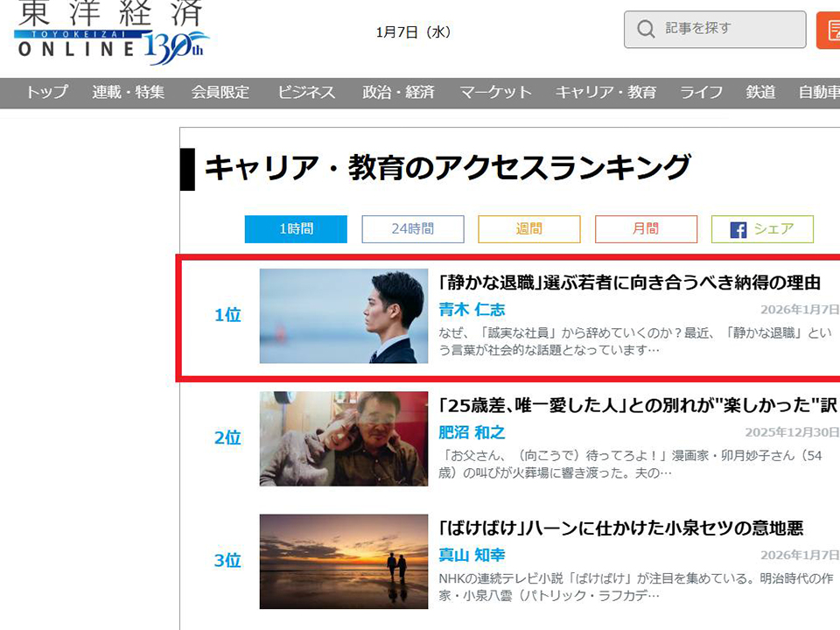Screen dimensions: 840x630
Task: Open 会員限定 navigation item
Action: click(220, 93)
